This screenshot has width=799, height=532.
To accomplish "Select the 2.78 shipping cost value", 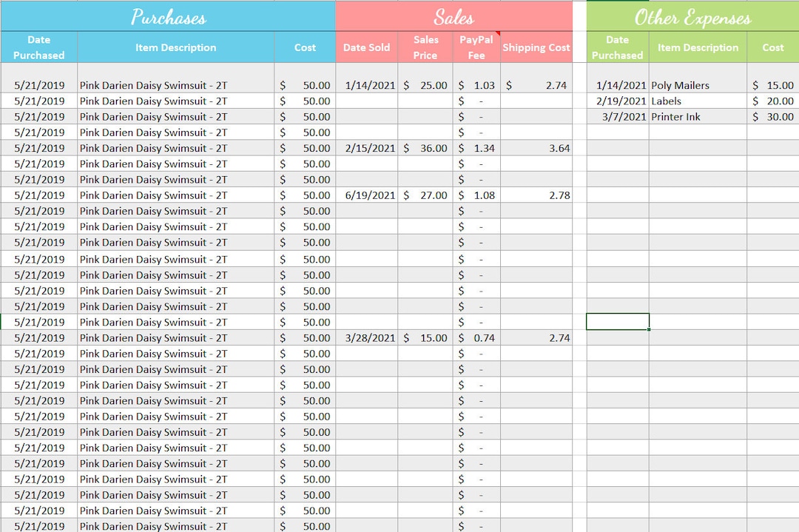I will tap(536, 195).
